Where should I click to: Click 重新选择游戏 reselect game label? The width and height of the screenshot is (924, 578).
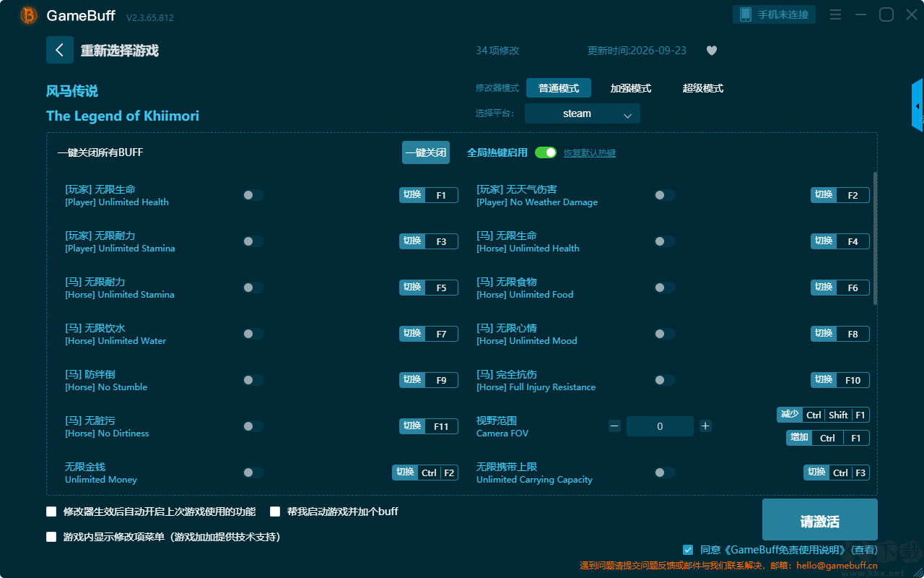click(120, 51)
